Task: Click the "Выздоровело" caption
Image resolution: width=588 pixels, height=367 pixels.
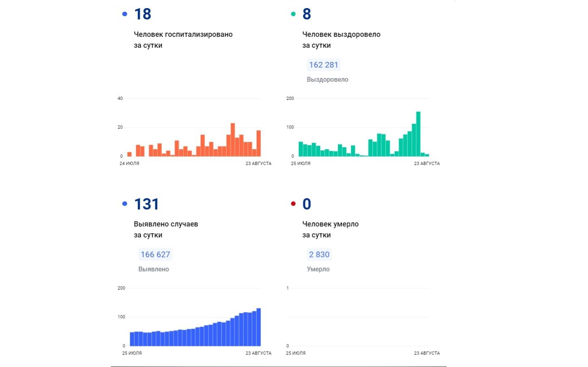Action: (328, 80)
